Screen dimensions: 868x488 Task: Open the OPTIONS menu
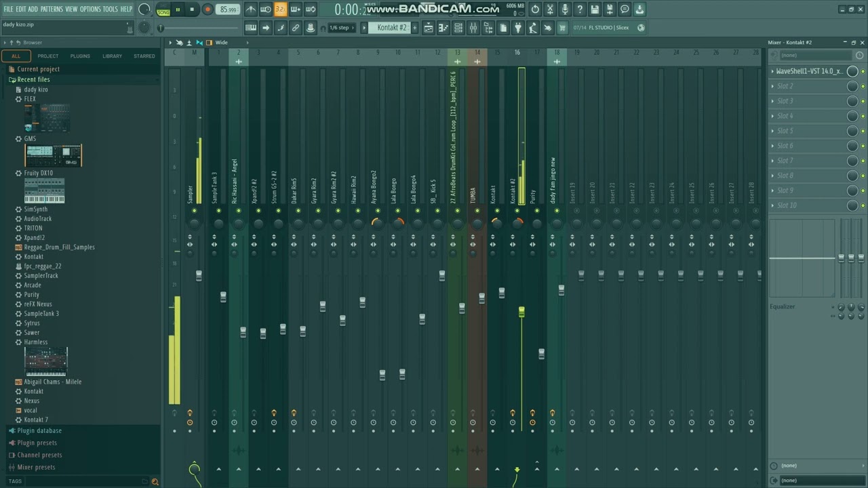click(90, 9)
